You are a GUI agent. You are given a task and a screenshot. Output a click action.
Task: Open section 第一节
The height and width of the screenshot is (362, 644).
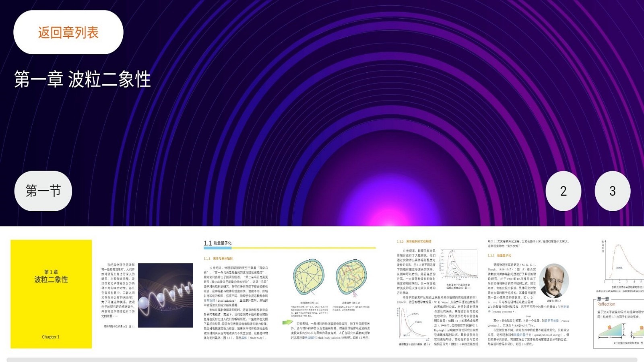[x=43, y=191]
